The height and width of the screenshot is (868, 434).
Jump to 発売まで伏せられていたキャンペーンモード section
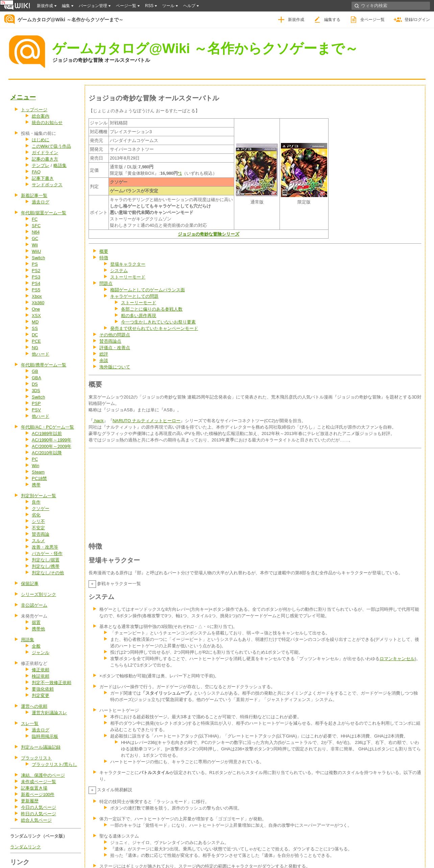coord(154,328)
